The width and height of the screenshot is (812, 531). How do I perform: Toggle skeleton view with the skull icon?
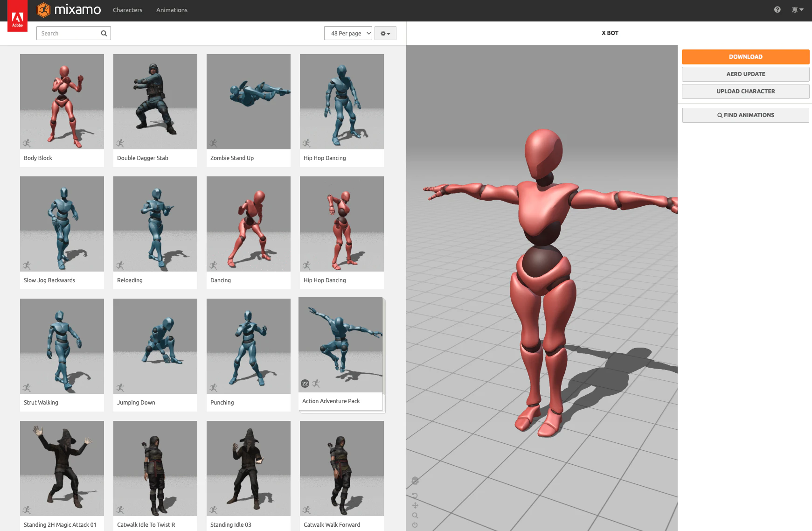click(x=415, y=481)
